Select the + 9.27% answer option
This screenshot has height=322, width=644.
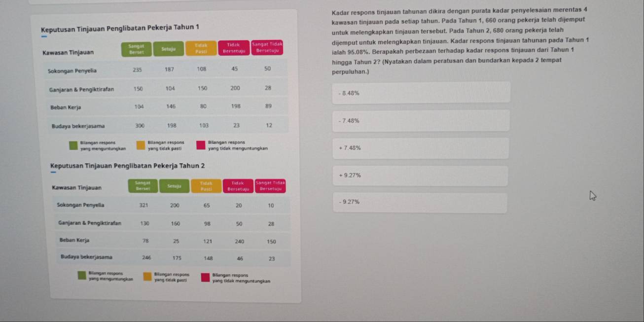421,176
